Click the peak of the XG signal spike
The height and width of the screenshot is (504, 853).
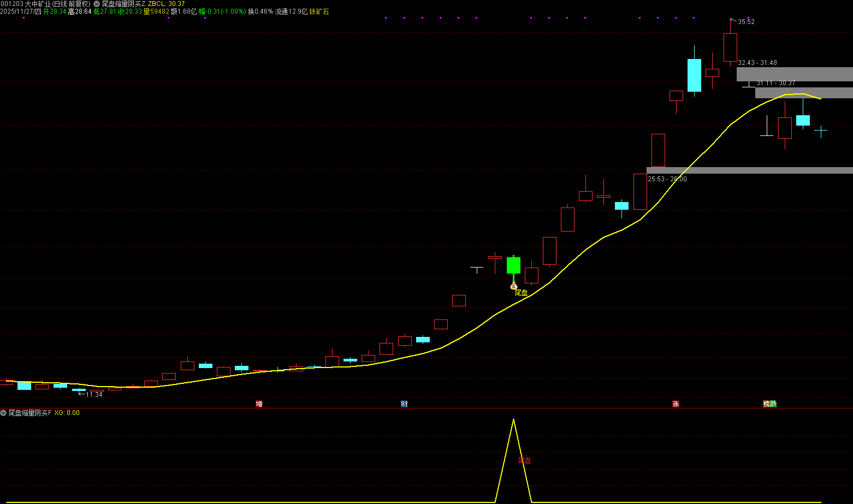coord(513,419)
